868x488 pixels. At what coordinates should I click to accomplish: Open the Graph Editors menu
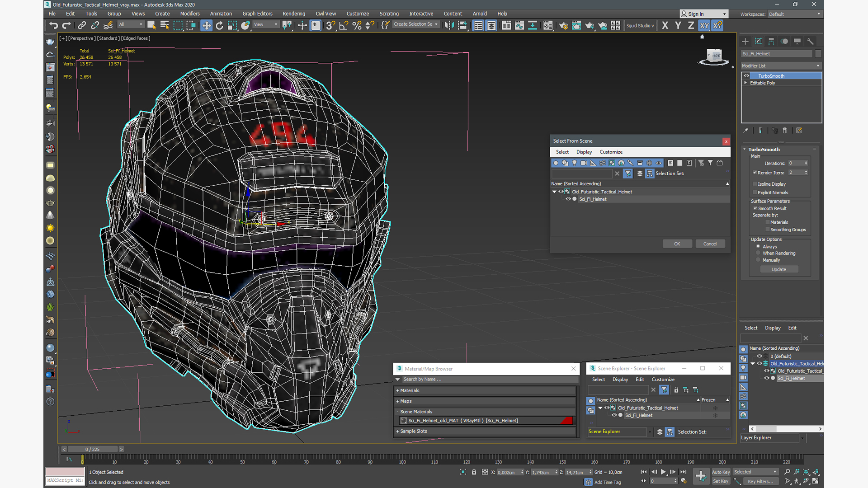pyautogui.click(x=257, y=14)
